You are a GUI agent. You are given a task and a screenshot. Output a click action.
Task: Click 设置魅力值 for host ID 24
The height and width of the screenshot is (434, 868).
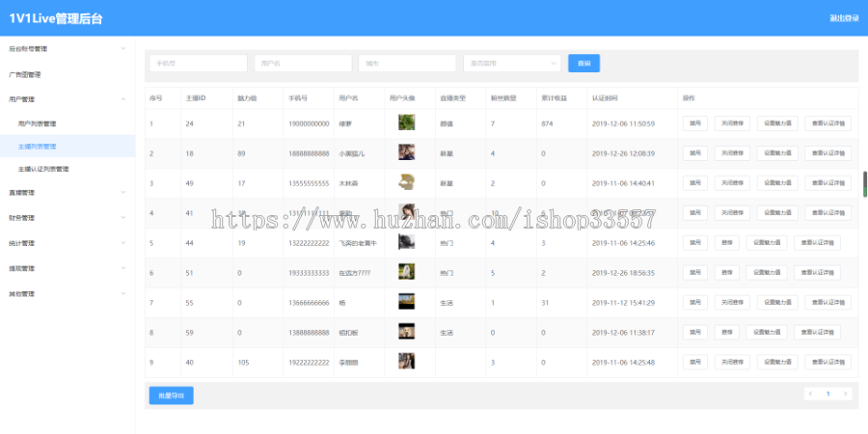pyautogui.click(x=777, y=123)
